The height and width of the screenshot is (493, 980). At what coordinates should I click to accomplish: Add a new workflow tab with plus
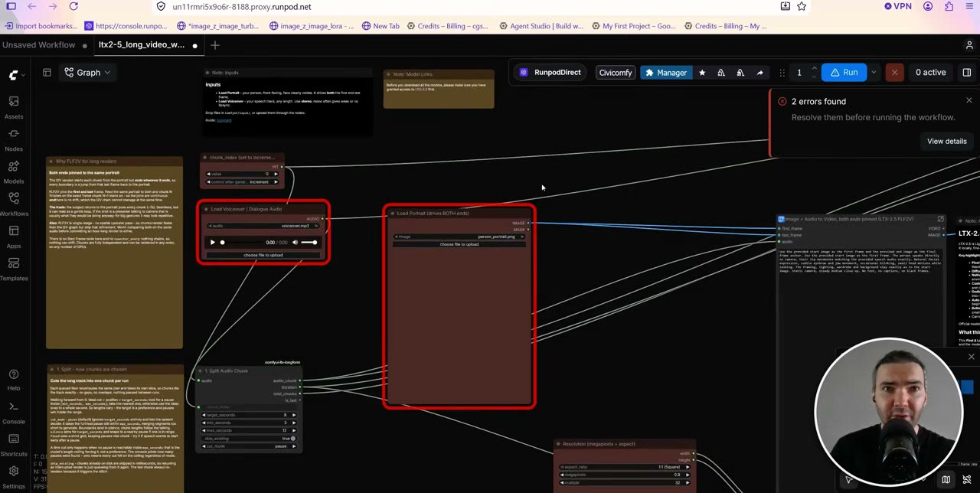pos(215,45)
